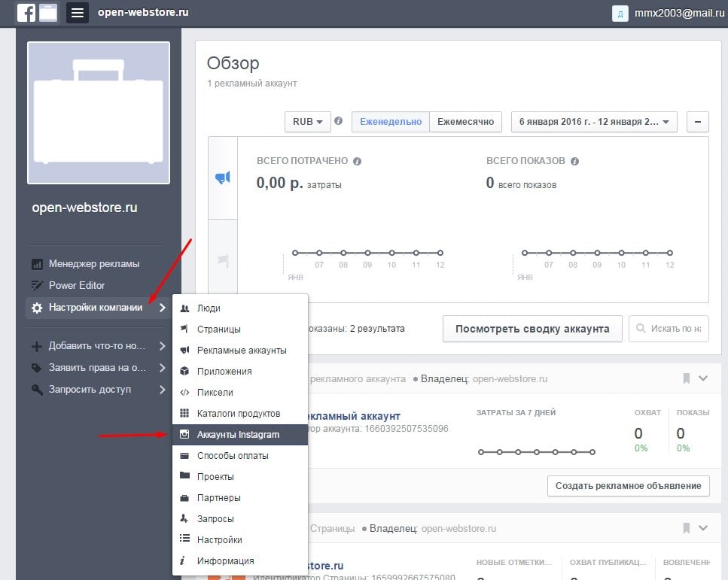Choose Рекламные аккаунты menu entry
The height and width of the screenshot is (580, 728).
click(240, 351)
